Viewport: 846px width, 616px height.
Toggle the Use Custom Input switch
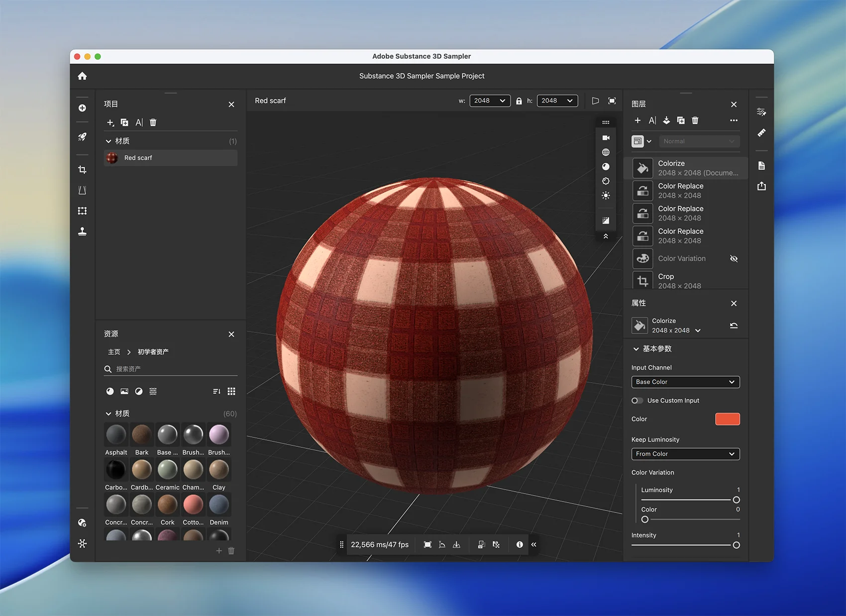click(637, 401)
